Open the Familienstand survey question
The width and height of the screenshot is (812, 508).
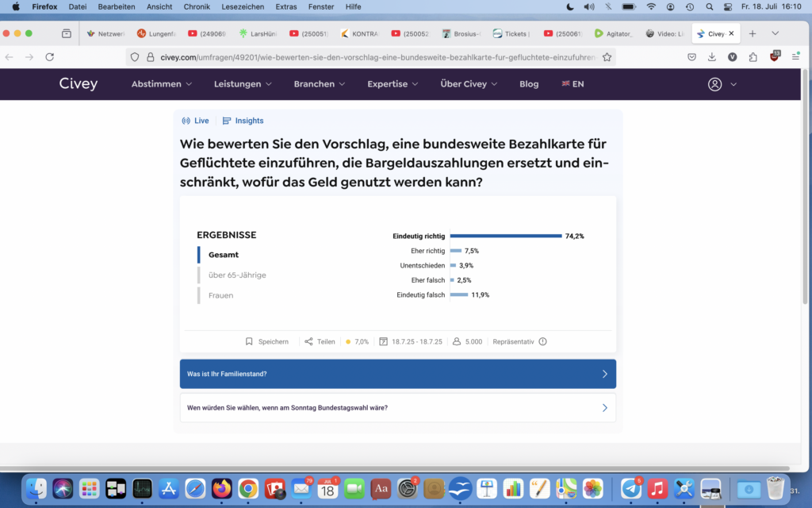pos(397,374)
